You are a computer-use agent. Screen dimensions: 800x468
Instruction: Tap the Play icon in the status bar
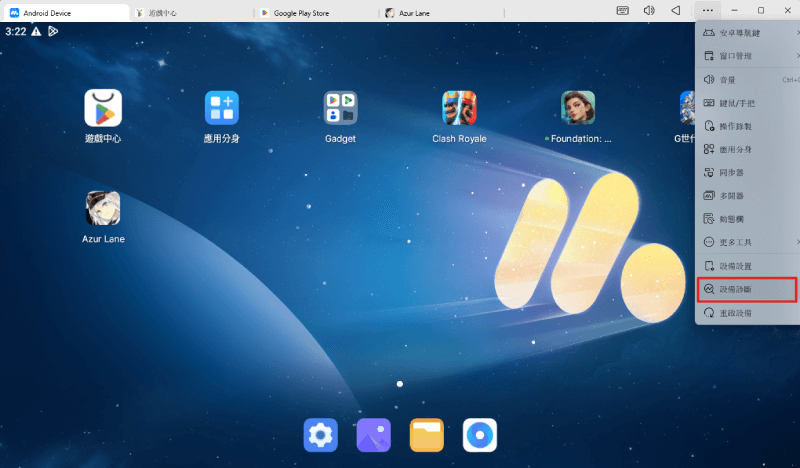[x=53, y=32]
